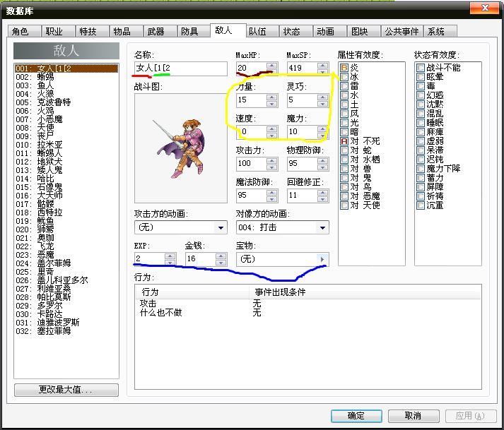Select enemy 021: 奥珈
This screenshot has width=504, height=430.
tap(66, 238)
